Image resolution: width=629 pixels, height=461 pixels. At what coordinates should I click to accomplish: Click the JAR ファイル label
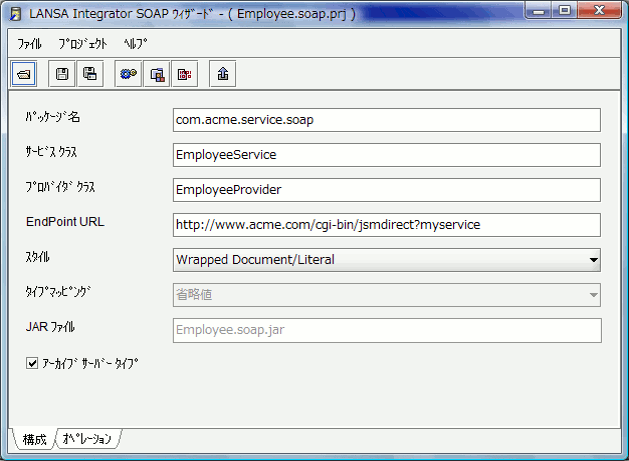point(51,327)
